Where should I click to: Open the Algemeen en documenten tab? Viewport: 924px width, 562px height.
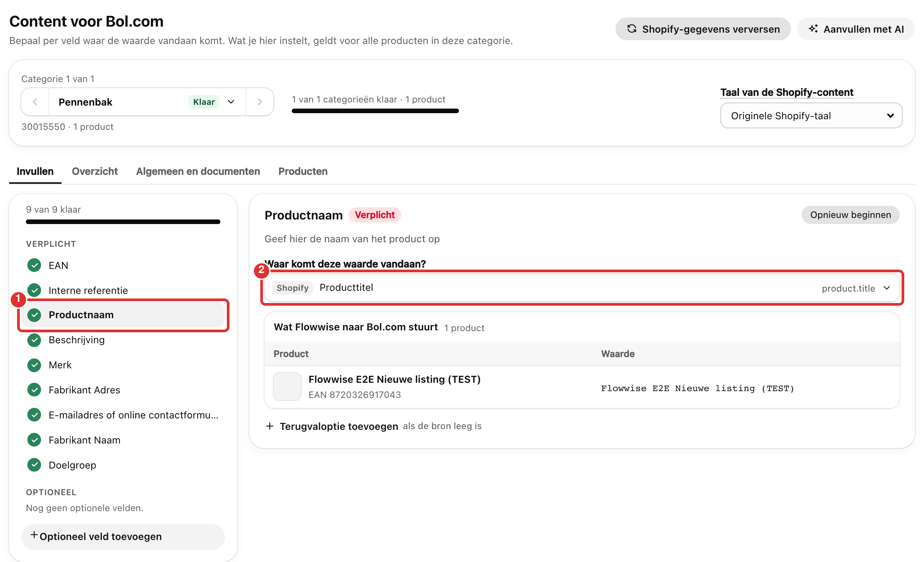[198, 171]
